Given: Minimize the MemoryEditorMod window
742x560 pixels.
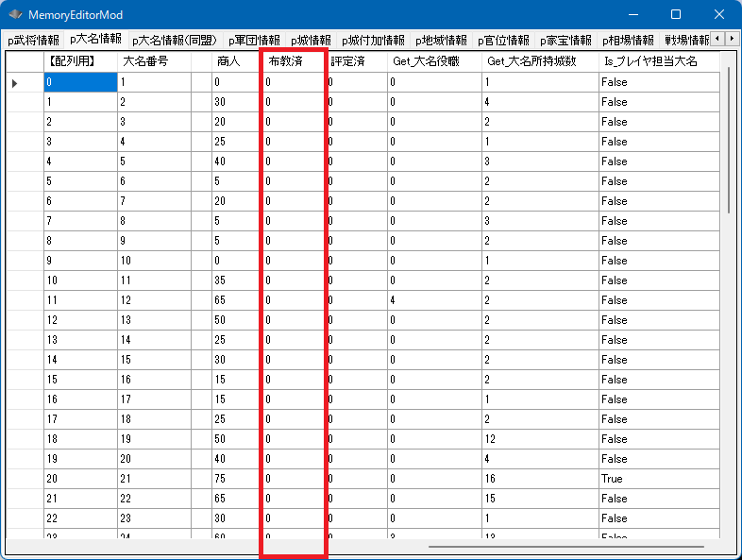Looking at the screenshot, I should (632, 15).
